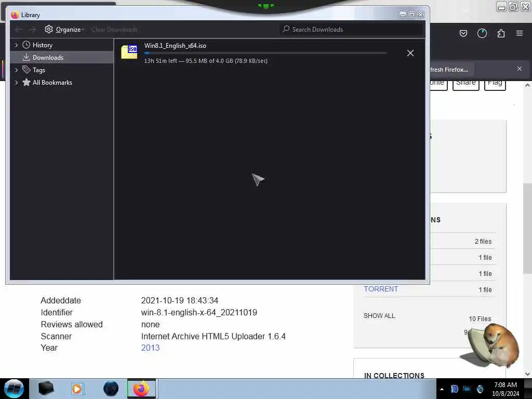Click the tray network monitor icon
The width and height of the screenshot is (532, 399).
point(467,389)
